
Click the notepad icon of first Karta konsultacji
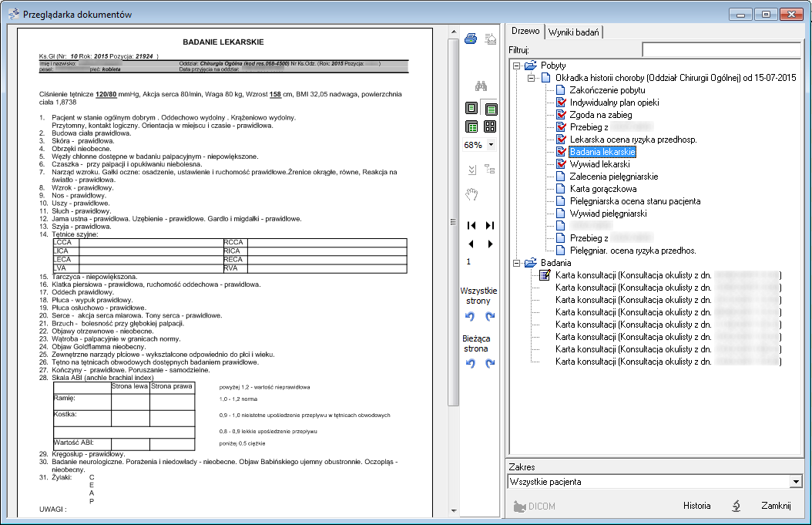click(545, 275)
